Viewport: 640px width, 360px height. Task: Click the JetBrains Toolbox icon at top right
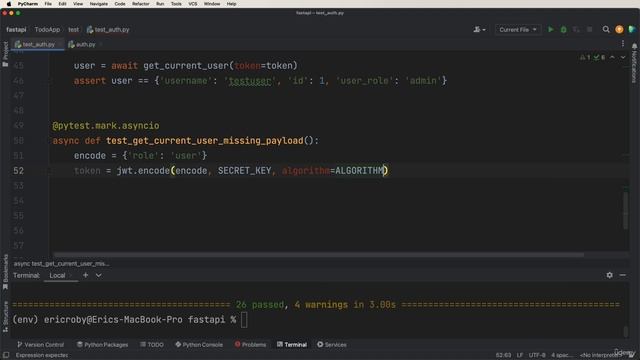click(x=632, y=29)
